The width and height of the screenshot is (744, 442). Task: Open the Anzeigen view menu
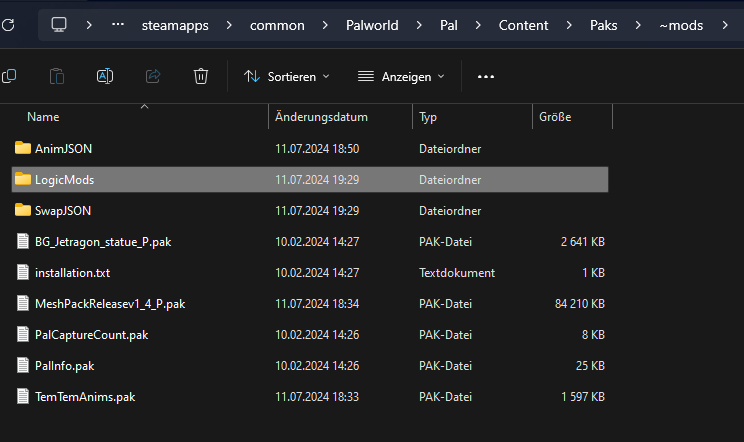click(x=401, y=76)
